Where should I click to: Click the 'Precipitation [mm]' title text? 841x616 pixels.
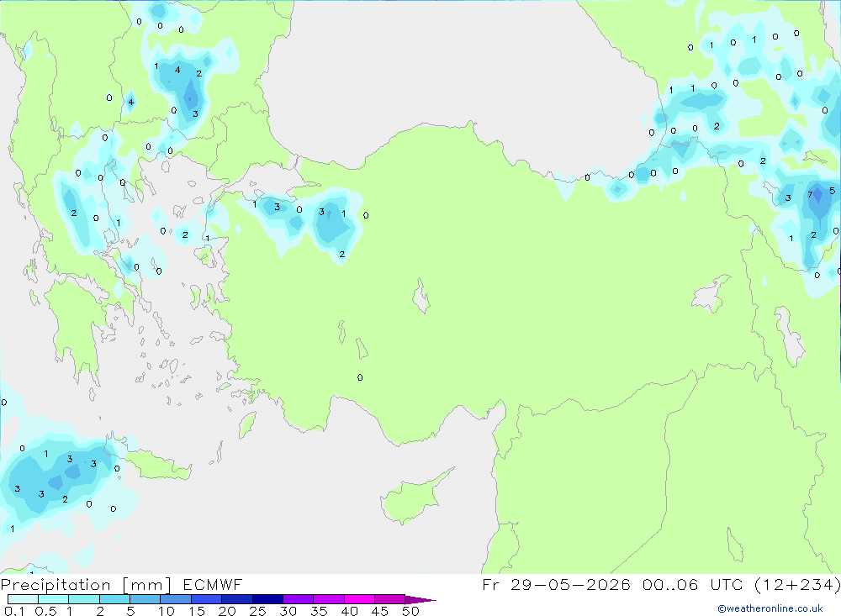click(x=87, y=585)
